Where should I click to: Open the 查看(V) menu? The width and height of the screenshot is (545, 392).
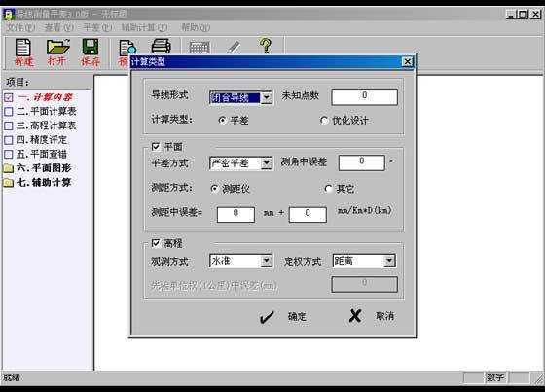59,27
